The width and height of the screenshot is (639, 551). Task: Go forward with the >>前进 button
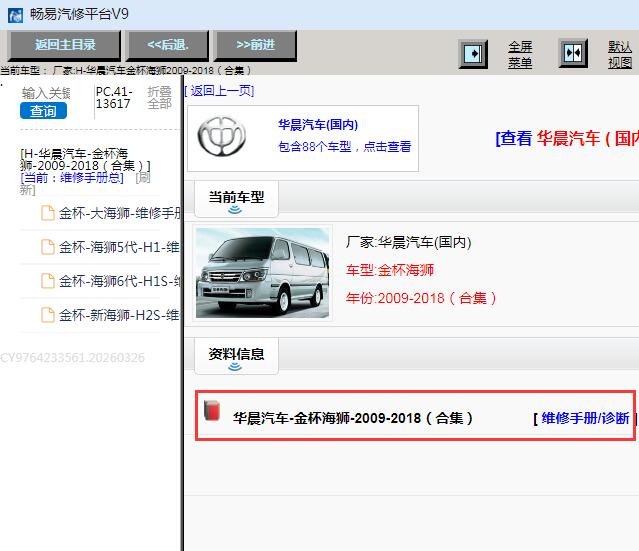255,44
